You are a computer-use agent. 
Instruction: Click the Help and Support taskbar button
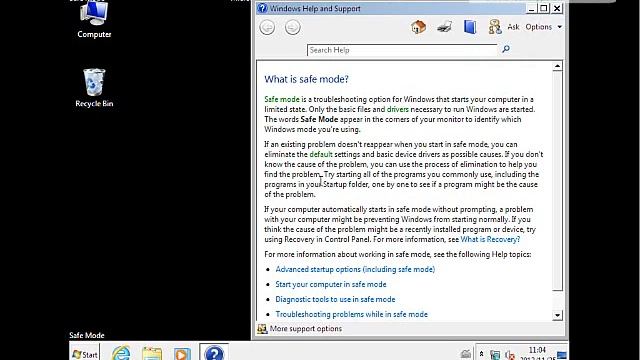(x=214, y=353)
